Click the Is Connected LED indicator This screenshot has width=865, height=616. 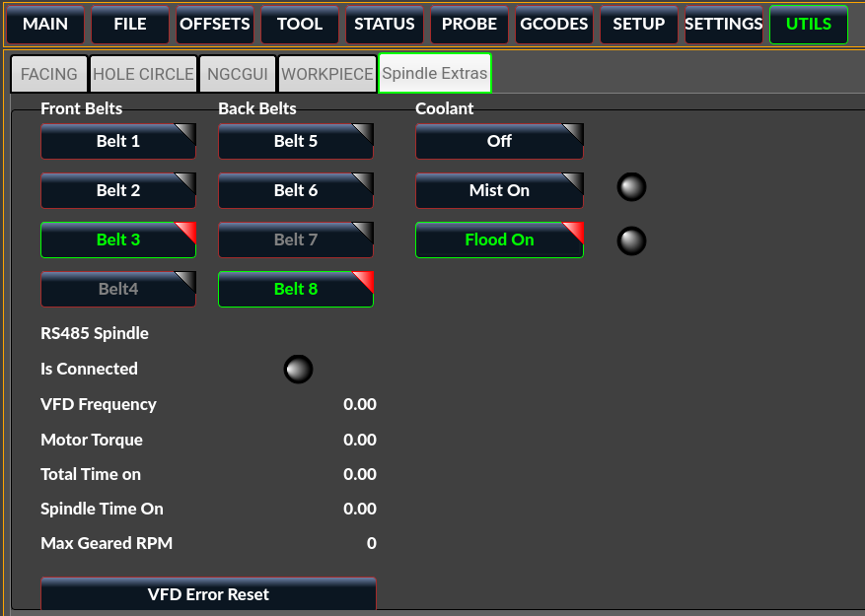click(x=299, y=369)
